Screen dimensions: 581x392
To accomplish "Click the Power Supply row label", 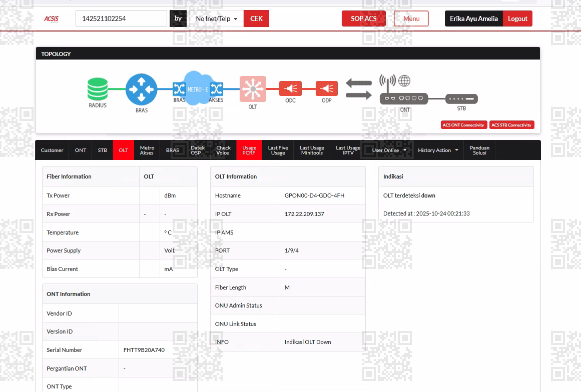I will coord(64,250).
